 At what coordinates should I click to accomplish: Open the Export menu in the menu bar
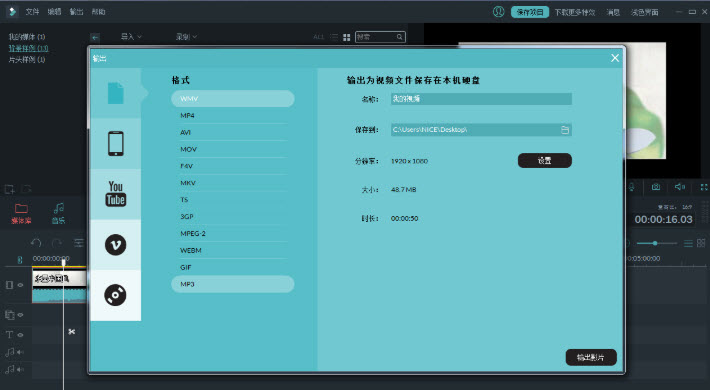76,12
